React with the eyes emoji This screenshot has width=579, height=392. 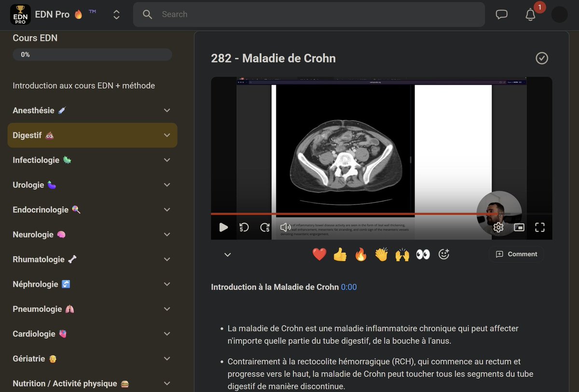pyautogui.click(x=423, y=254)
